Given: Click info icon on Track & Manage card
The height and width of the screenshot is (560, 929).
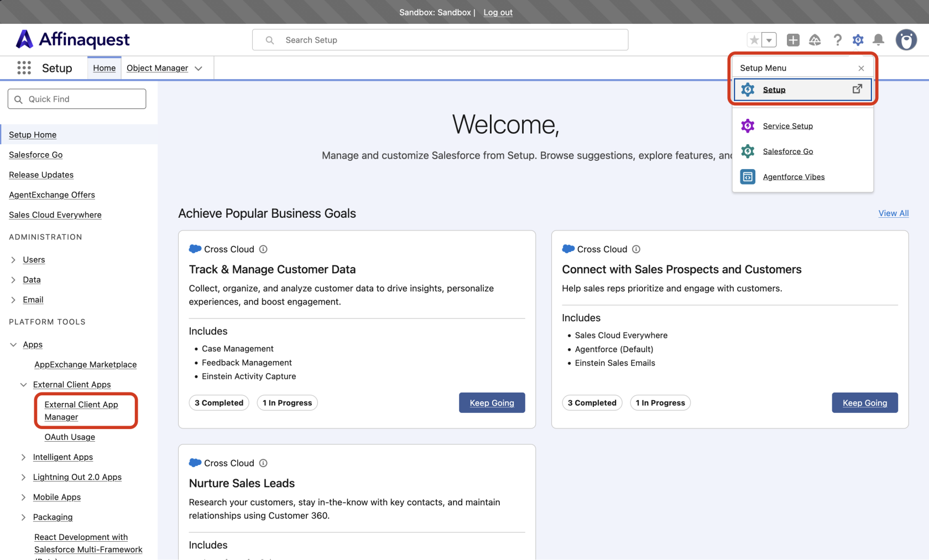Looking at the screenshot, I should click(x=263, y=249).
